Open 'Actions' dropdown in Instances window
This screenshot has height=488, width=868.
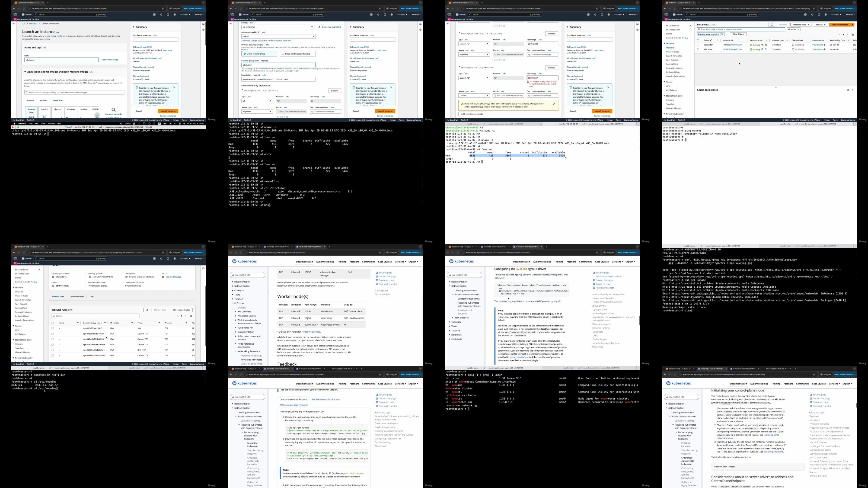pyautogui.click(x=820, y=25)
